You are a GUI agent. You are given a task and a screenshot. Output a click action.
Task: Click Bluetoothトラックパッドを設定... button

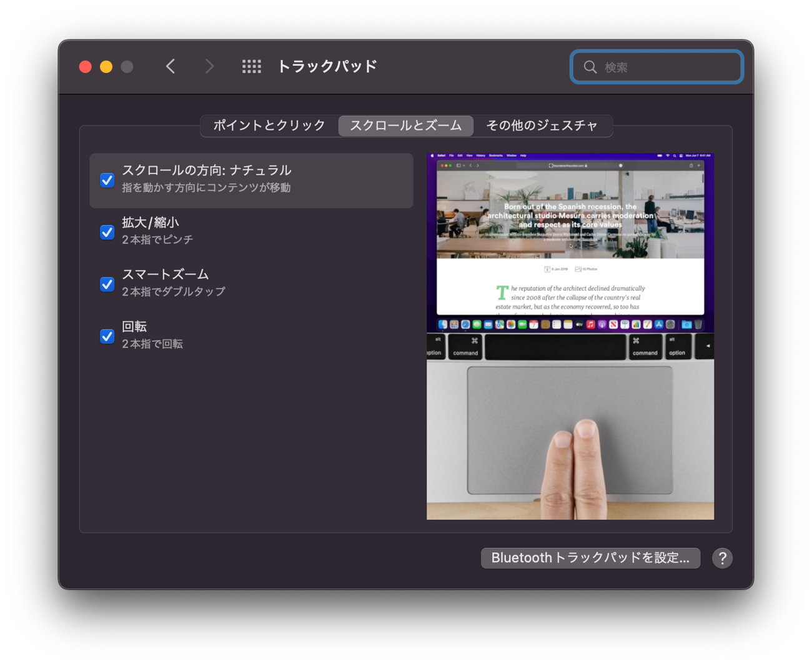(590, 558)
